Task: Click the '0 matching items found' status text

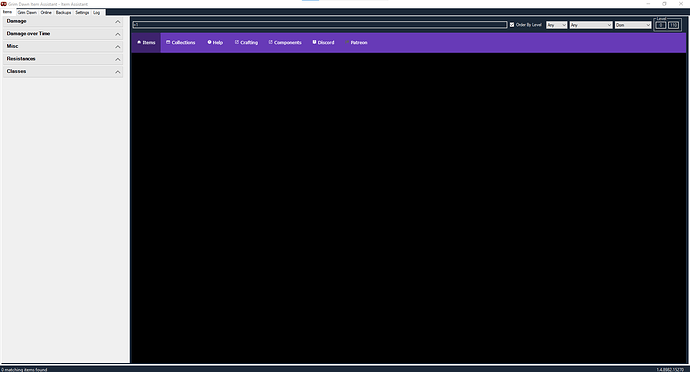Action: pos(24,369)
